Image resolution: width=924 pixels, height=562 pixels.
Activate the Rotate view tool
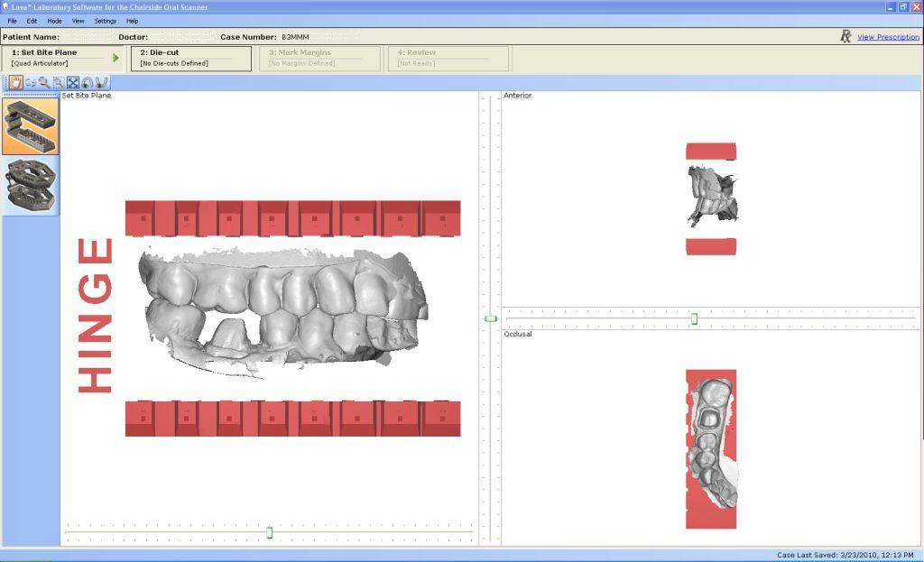click(x=30, y=82)
